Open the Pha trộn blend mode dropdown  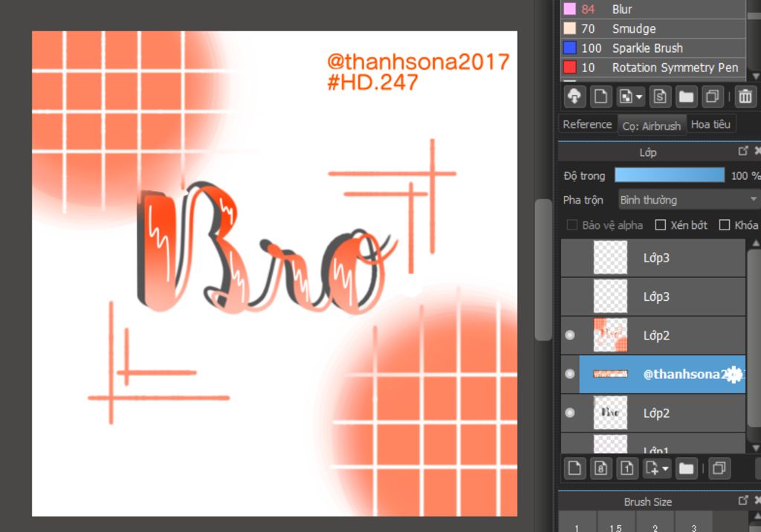(689, 199)
